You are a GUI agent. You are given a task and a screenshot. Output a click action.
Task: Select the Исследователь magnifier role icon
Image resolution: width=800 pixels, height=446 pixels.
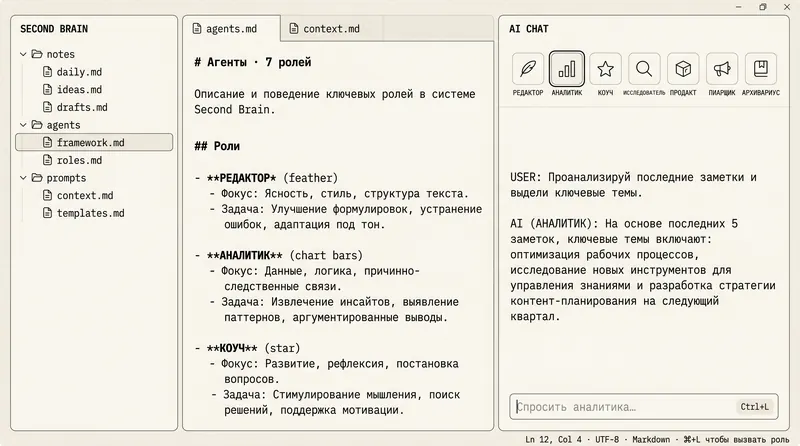(644, 68)
